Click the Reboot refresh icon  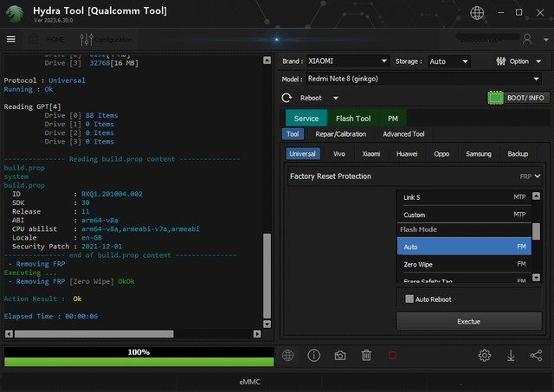coord(287,98)
